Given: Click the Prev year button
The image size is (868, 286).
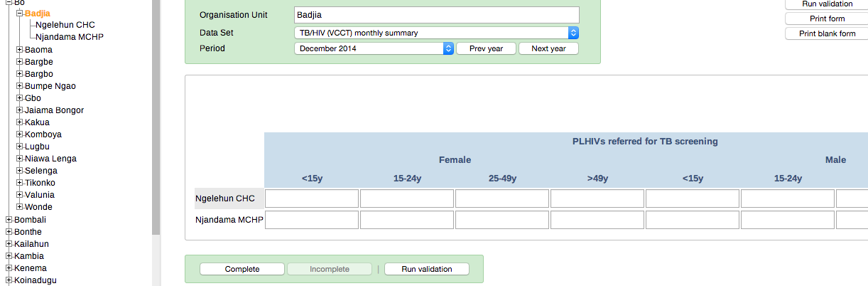Looking at the screenshot, I should coord(486,48).
